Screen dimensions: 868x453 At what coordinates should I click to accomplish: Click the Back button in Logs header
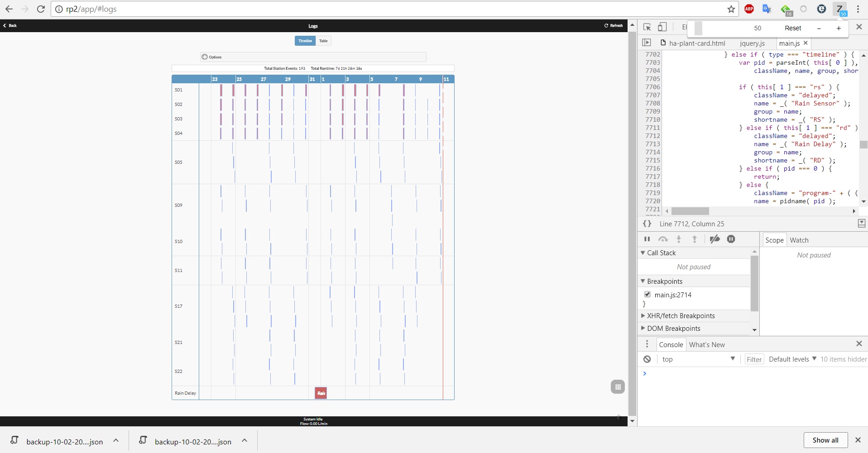tap(10, 25)
